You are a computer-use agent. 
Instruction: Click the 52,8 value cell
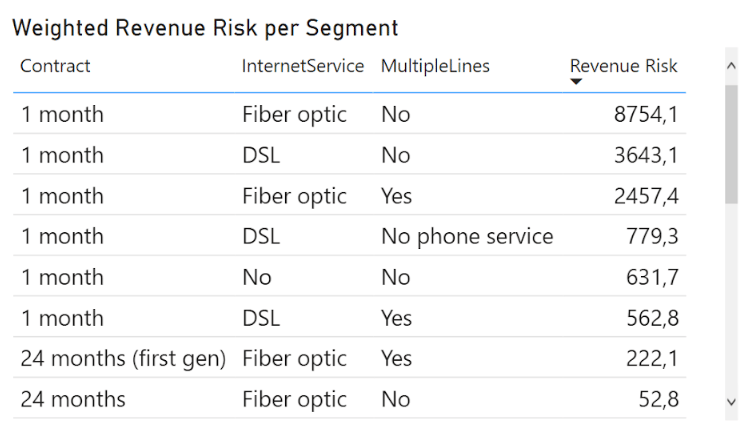pos(659,399)
